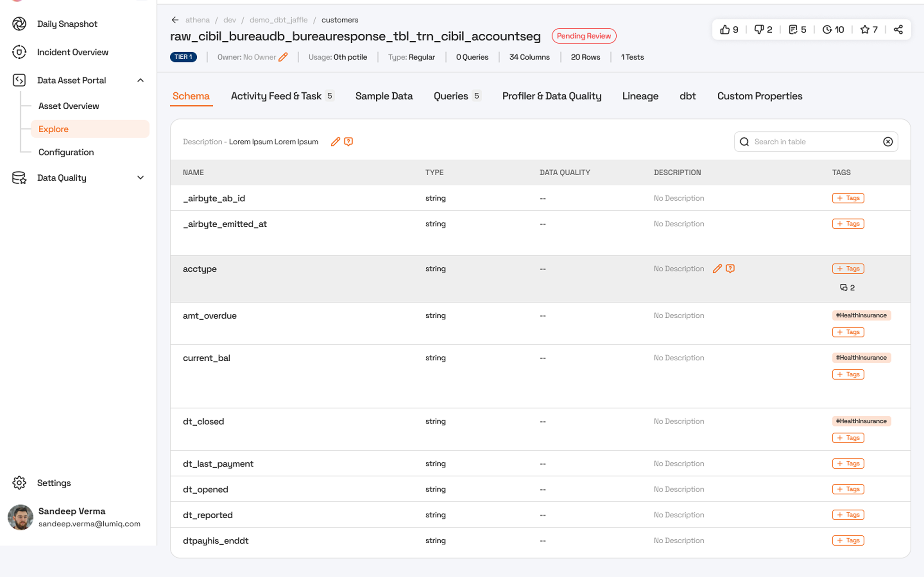Clear the Search in table field
Viewport: 924px width, 577px height.
888,142
